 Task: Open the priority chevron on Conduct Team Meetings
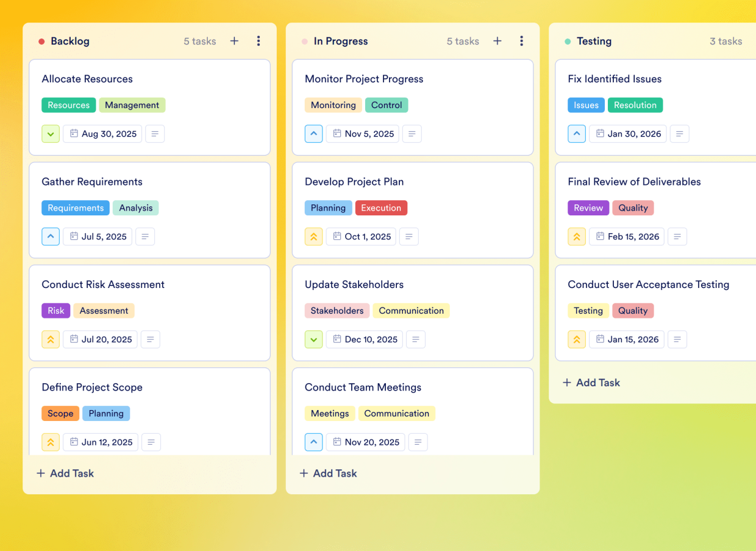pyautogui.click(x=313, y=442)
